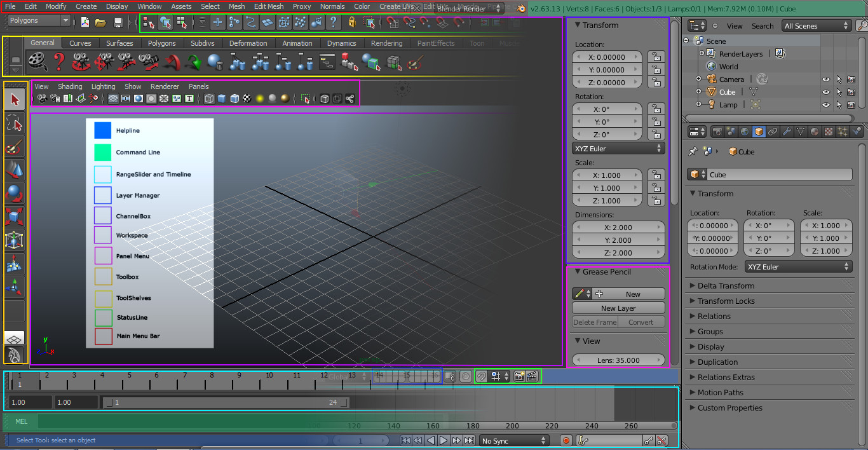Open the Texture checker properties tab
Viewport: 868px width, 450px height.
(829, 132)
